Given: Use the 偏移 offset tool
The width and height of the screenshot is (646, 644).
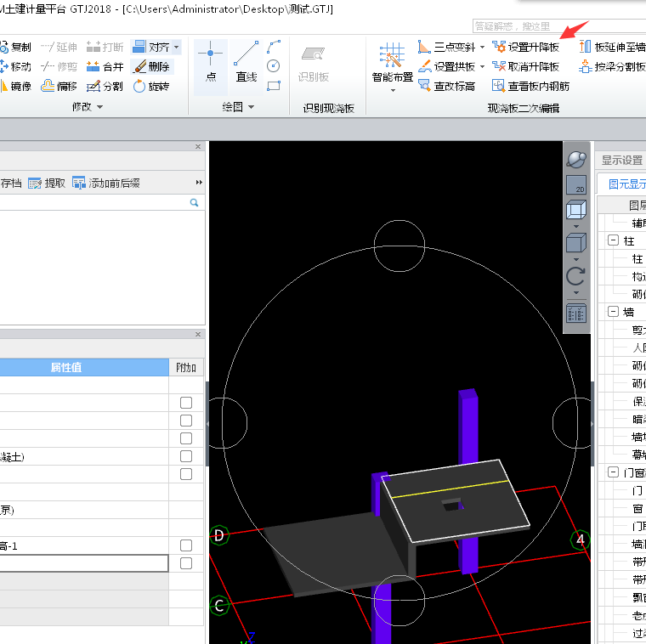Looking at the screenshot, I should pyautogui.click(x=59, y=87).
